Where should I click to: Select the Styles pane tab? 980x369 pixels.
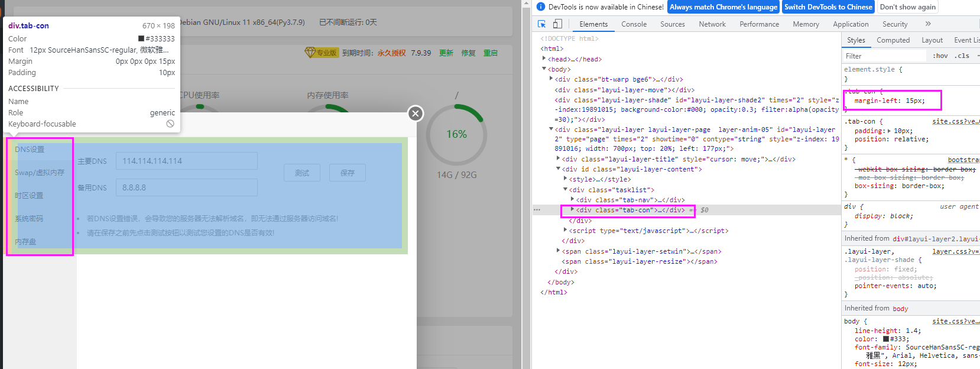pos(856,40)
